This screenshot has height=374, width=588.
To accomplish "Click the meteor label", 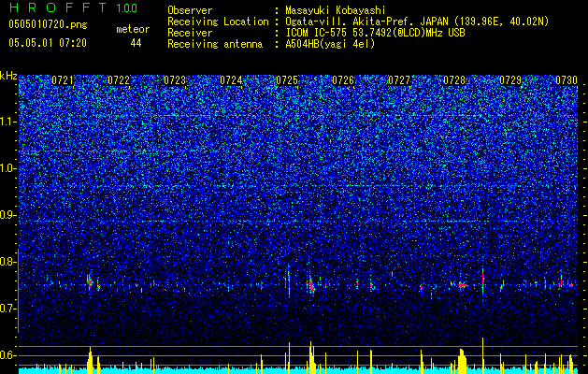I will pyautogui.click(x=133, y=29).
